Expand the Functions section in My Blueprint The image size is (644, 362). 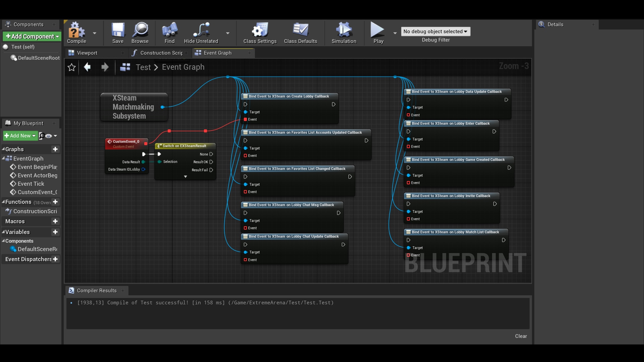4,202
